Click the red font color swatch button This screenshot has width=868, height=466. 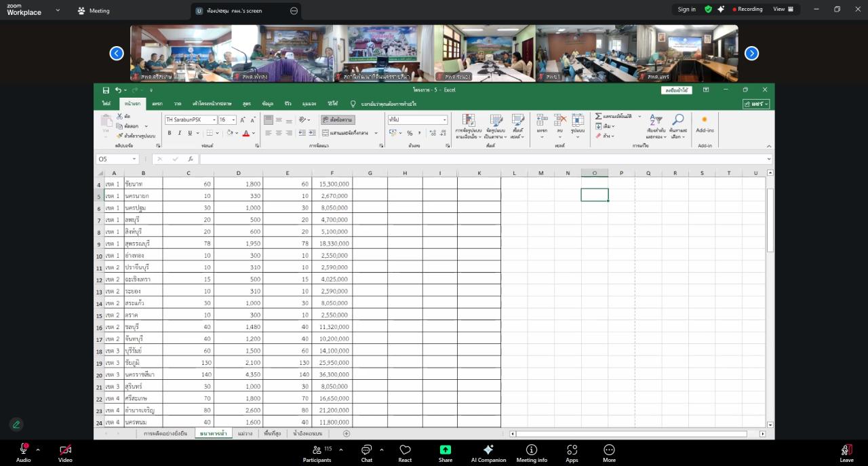click(x=245, y=133)
